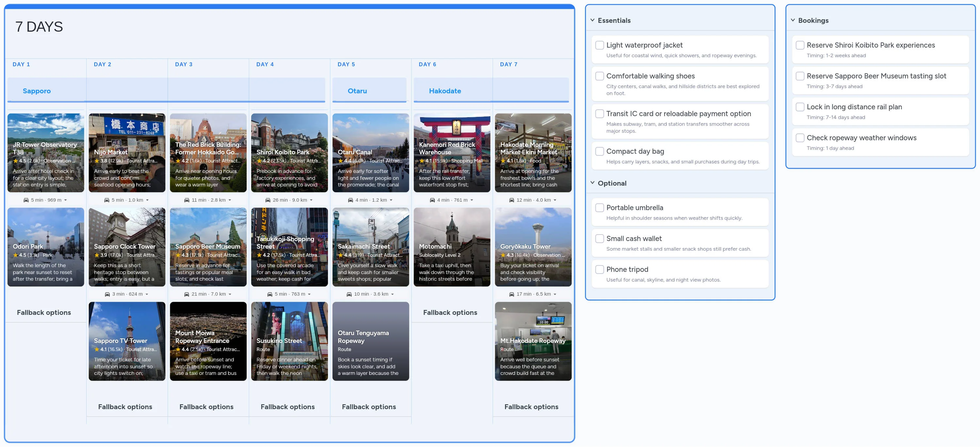Click car icon next to 17 min 6.5 km

click(x=511, y=294)
